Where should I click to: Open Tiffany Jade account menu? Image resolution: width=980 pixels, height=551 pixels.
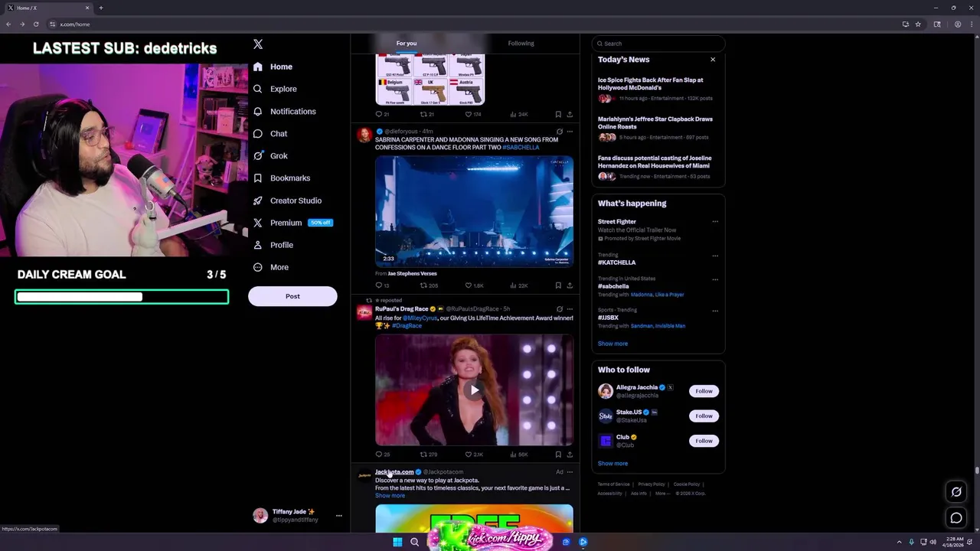point(298,516)
